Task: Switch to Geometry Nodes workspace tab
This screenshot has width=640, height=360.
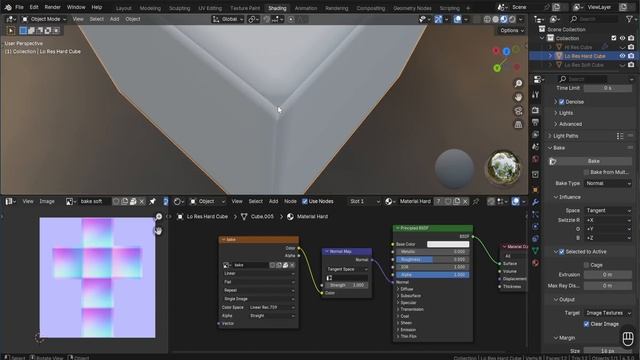Action: tap(412, 8)
